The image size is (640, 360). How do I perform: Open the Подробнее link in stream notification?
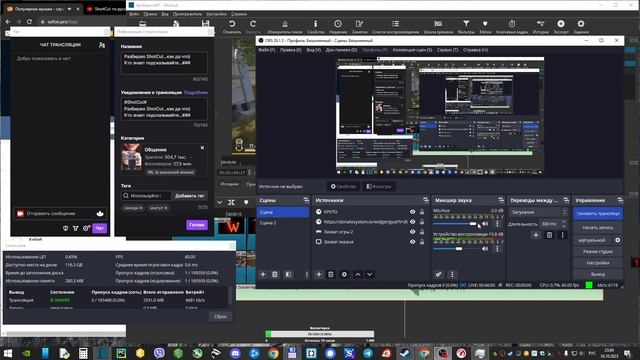click(x=196, y=92)
